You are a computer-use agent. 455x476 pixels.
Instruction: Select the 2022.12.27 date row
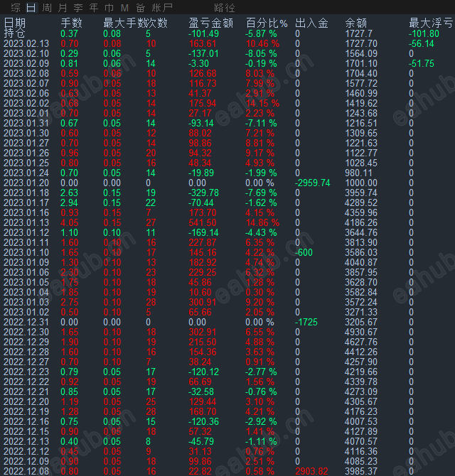click(x=26, y=362)
